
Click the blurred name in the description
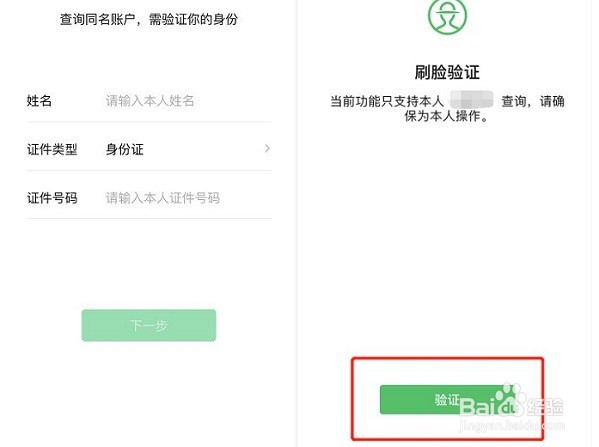471,100
